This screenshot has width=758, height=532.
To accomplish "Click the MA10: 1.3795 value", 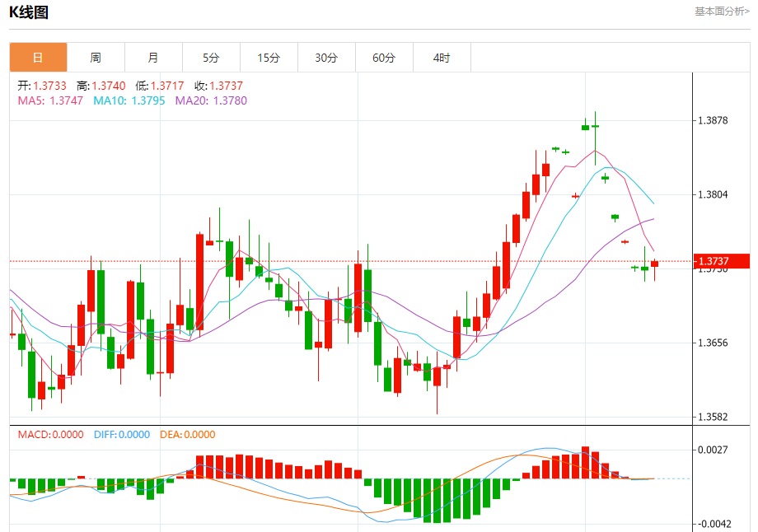I will click(x=129, y=100).
